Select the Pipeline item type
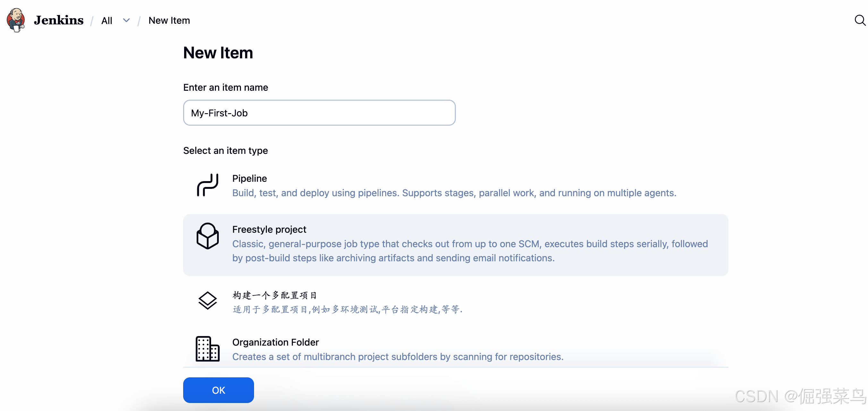Screen dimensions: 868x411 [250, 178]
